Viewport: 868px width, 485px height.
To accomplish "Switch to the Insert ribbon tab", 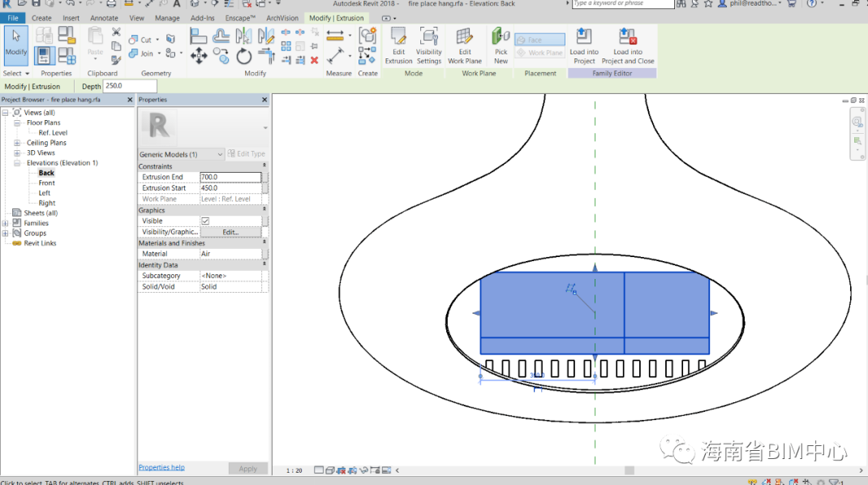I will coord(71,18).
